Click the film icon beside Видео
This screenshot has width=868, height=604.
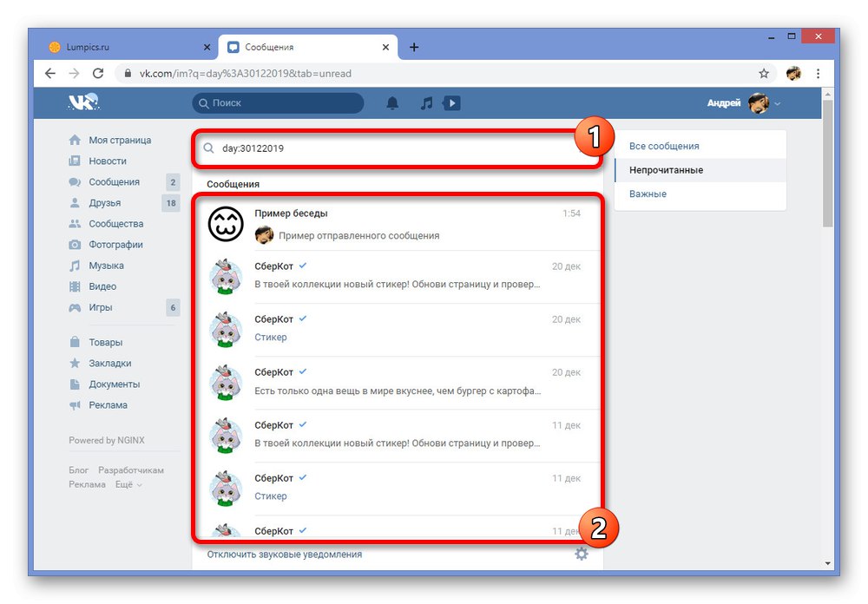75,286
